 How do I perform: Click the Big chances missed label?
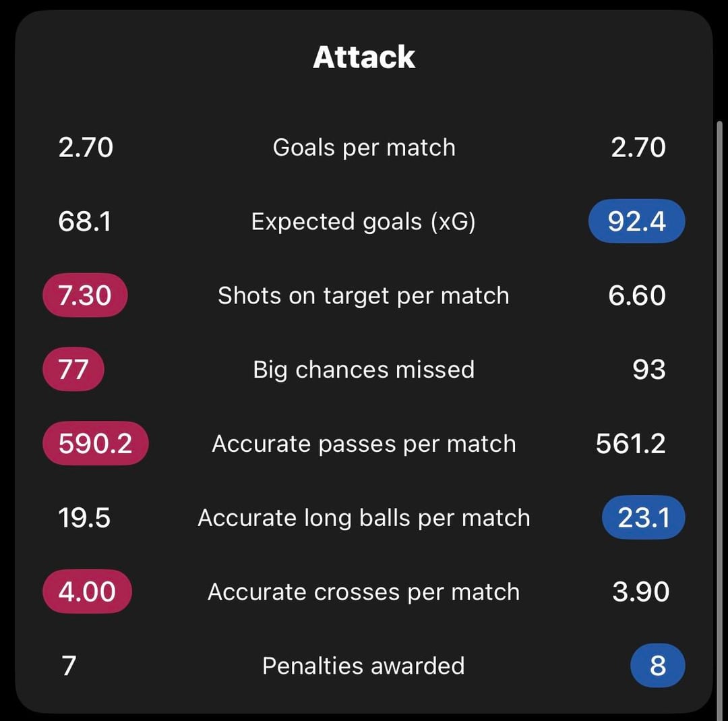[x=363, y=370]
